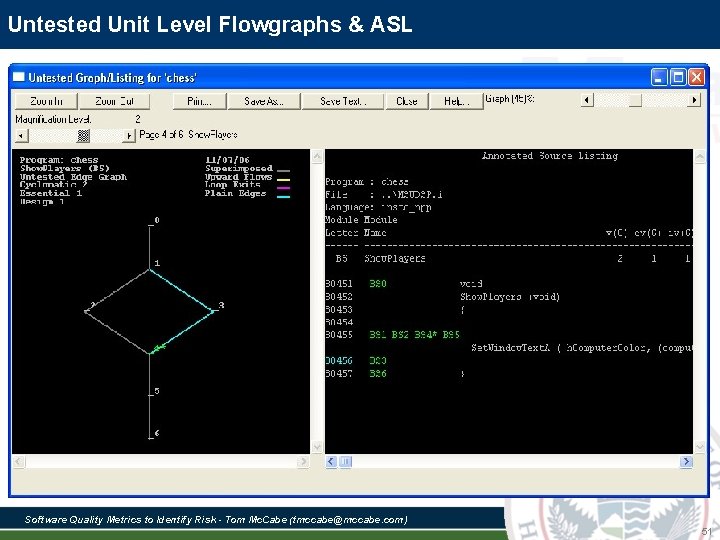Click 'Untested Edge Graph' label
Image resolution: width=720 pixels, height=540 pixels.
pyautogui.click(x=73, y=177)
